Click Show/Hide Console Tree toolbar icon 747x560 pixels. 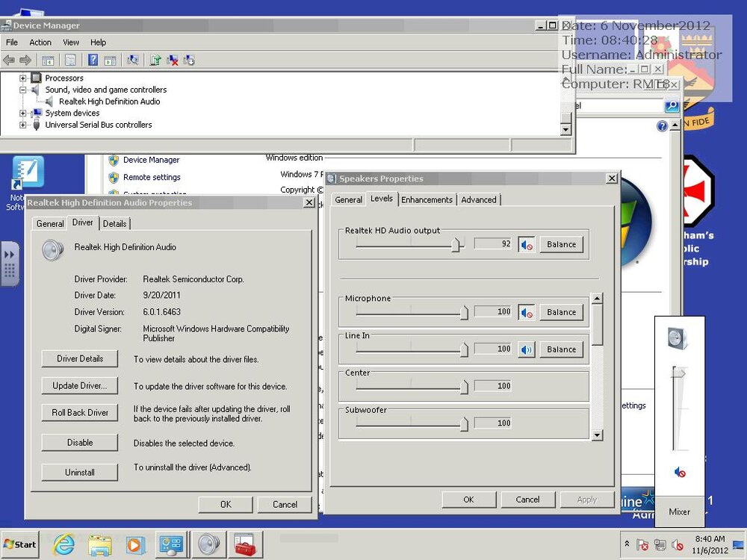[48, 60]
